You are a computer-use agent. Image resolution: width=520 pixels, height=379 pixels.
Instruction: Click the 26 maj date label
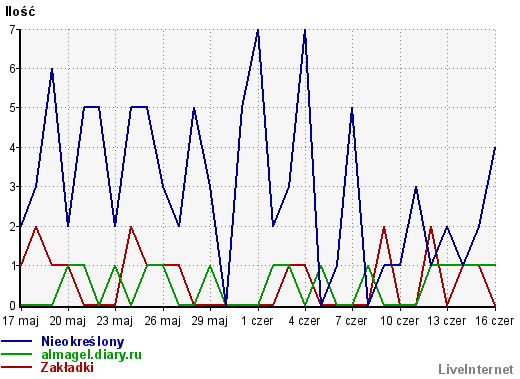(x=163, y=321)
